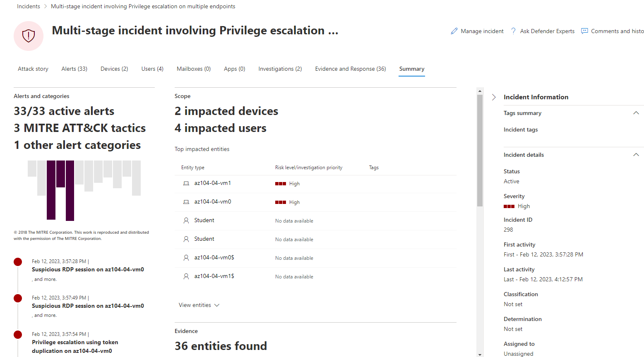The width and height of the screenshot is (644, 357).
Task: Switch to the Attack story tab
Action: point(33,69)
